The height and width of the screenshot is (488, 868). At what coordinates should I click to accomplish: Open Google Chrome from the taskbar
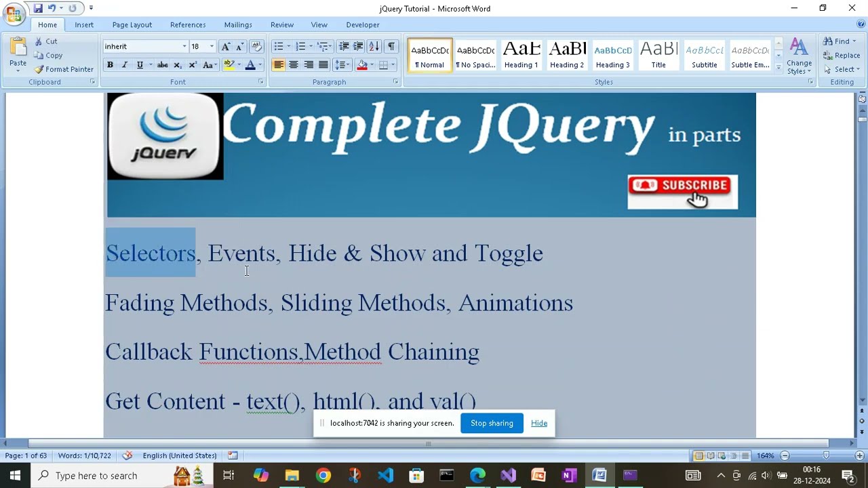coord(323,476)
